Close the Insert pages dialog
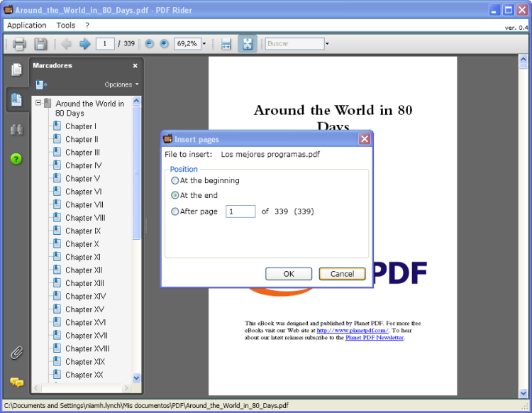 [365, 139]
